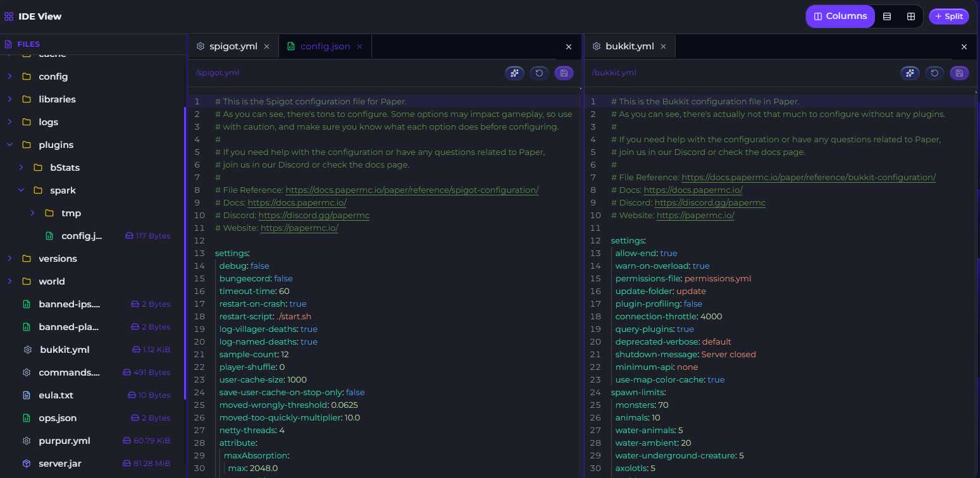The width and height of the screenshot is (980, 478).
Task: Save spigot.yml with the save icon
Action: (564, 73)
